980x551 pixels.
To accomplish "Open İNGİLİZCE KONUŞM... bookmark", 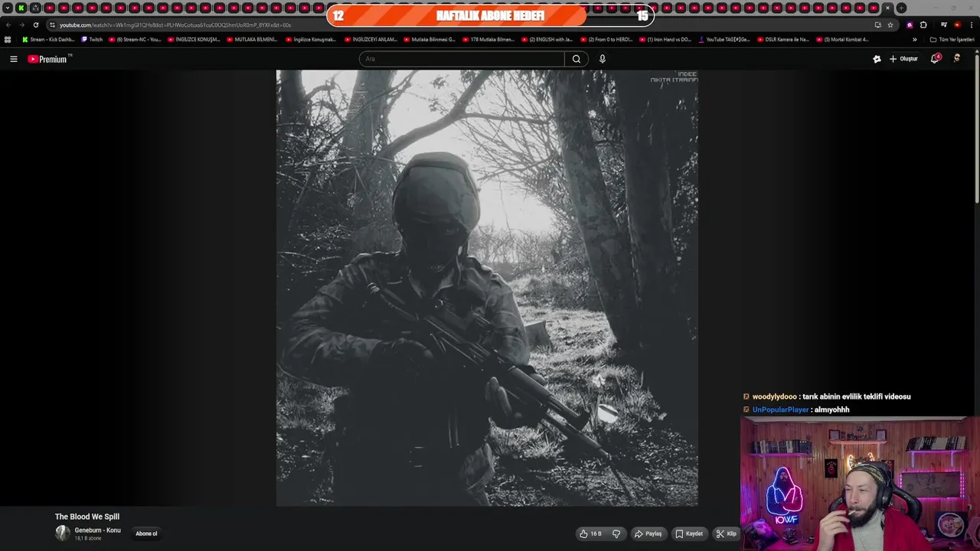I will pos(194,39).
